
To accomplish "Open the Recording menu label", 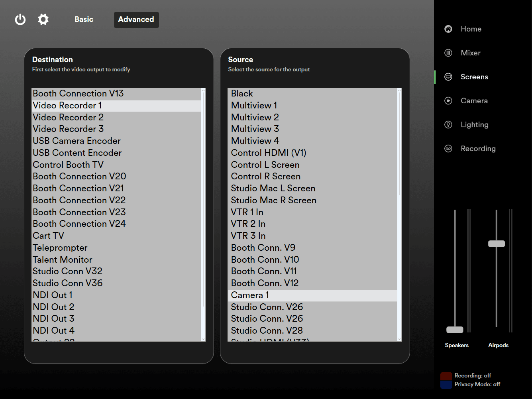I will tap(478, 149).
